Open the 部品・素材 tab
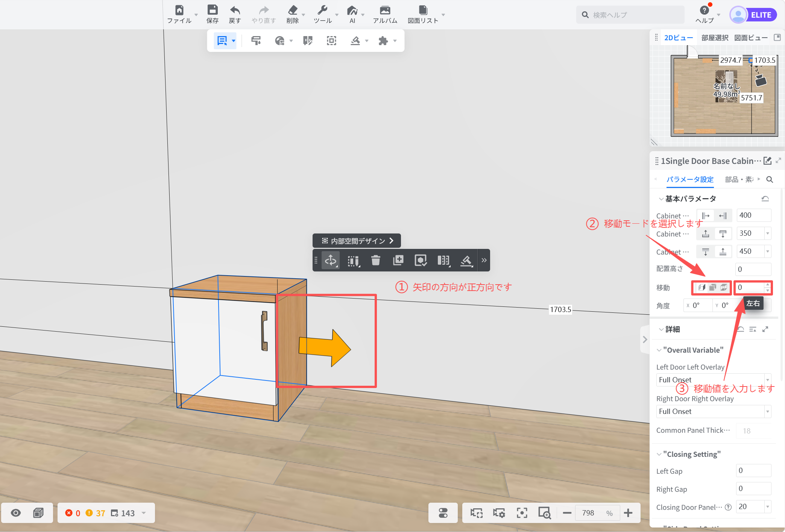The height and width of the screenshot is (532, 785). (739, 180)
